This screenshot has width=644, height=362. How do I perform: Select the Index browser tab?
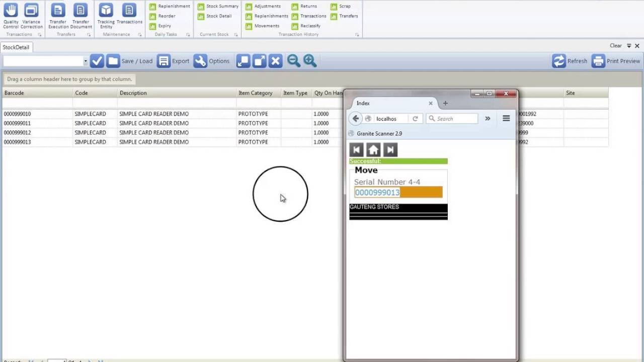[392, 103]
